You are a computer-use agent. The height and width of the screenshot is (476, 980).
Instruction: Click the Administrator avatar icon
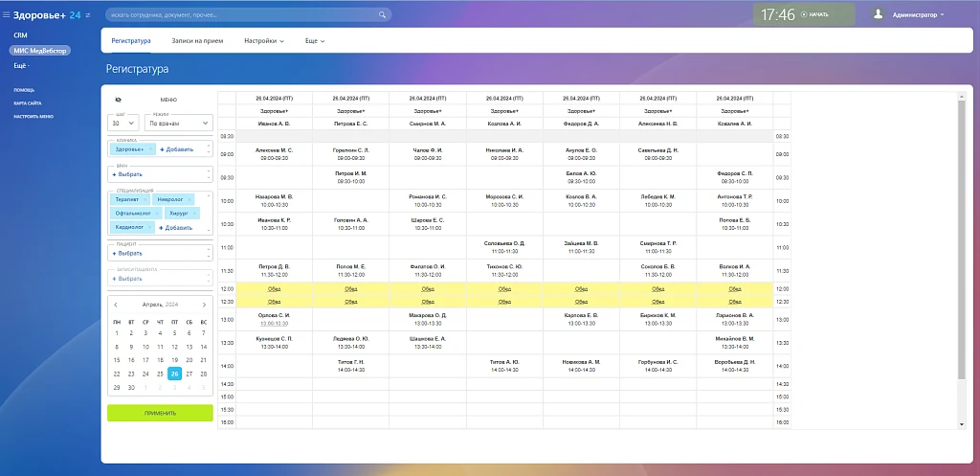coord(879,14)
